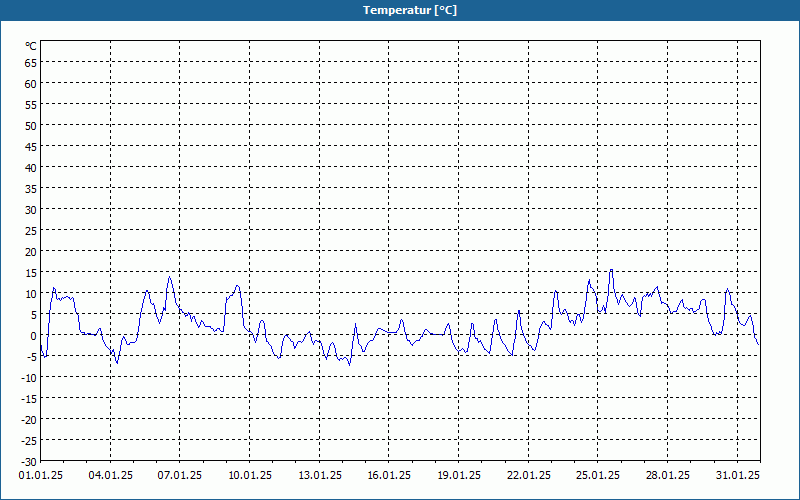This screenshot has width=800, height=500.
Task: Click the 20 value on temperature axis
Action: 31,252
